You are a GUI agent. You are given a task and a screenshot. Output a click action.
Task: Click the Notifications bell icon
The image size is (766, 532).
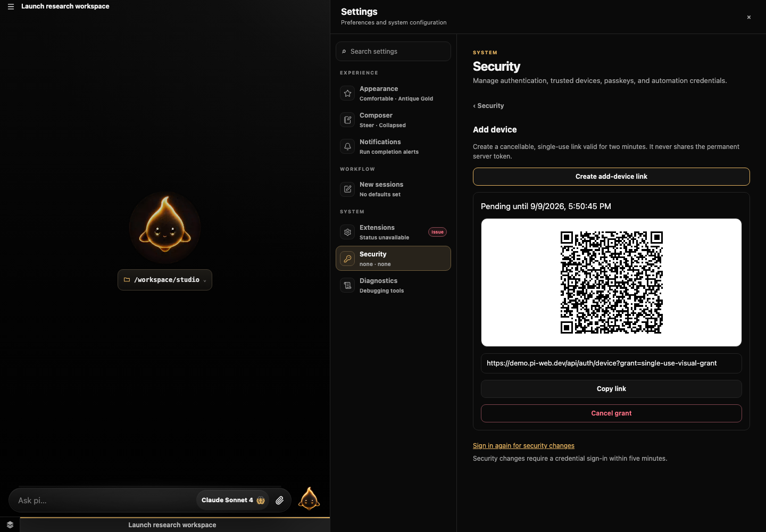coord(347,146)
